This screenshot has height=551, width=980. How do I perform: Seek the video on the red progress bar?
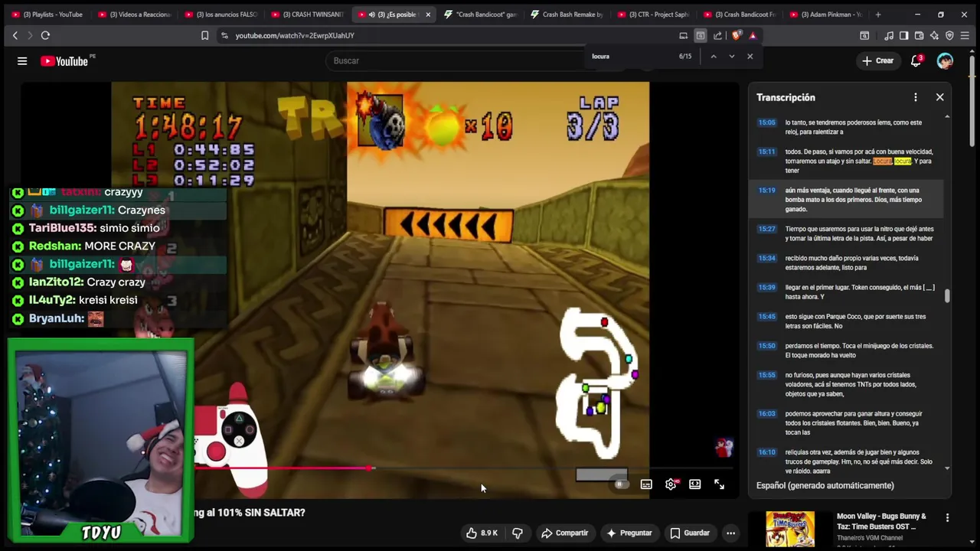point(463,468)
